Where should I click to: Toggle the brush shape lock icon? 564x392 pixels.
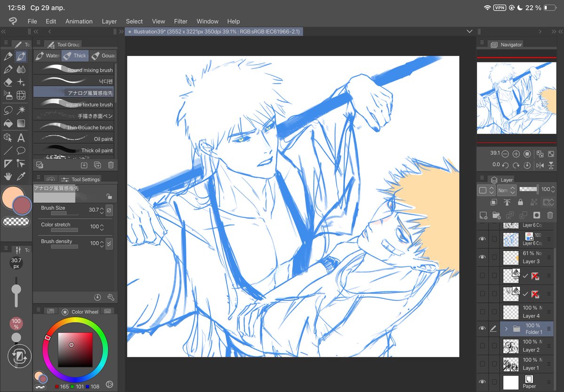click(x=109, y=196)
